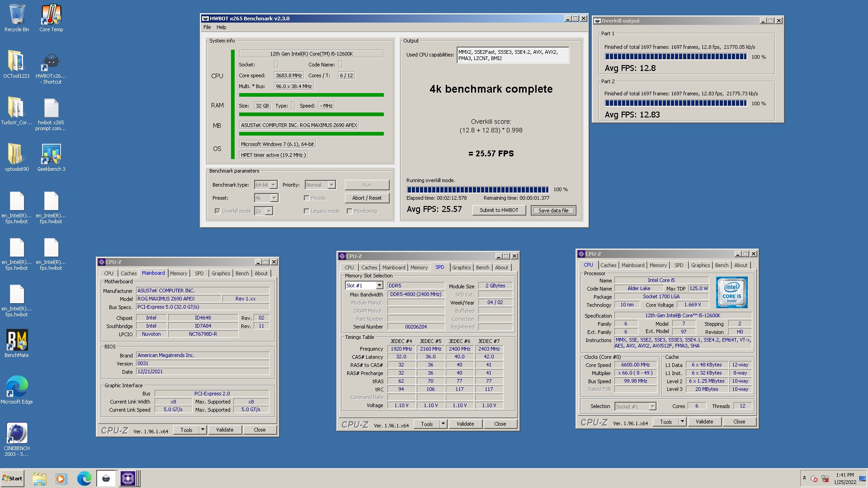The image size is (868, 488).
Task: Switch to Graphics tab in middle CPU-Z window
Action: (462, 267)
